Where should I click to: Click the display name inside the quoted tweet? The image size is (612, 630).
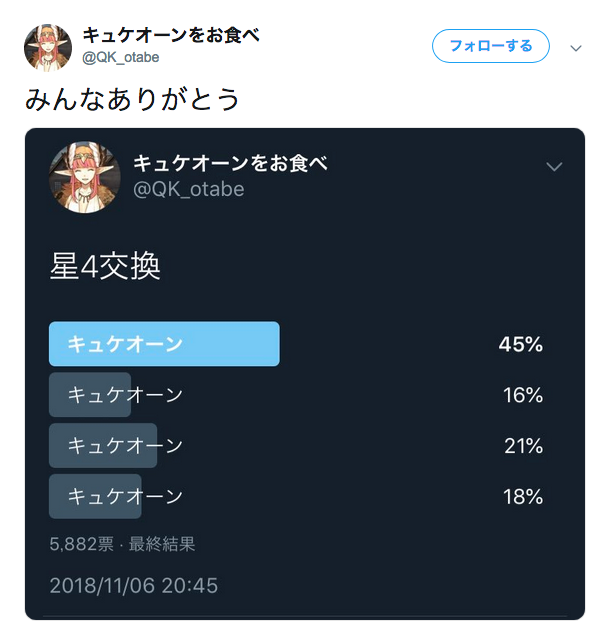click(231, 164)
